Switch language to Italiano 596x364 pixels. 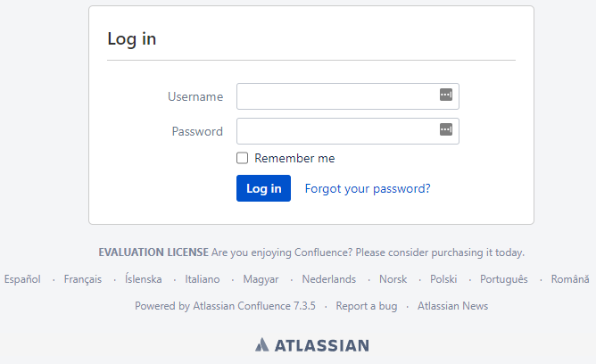coord(203,279)
